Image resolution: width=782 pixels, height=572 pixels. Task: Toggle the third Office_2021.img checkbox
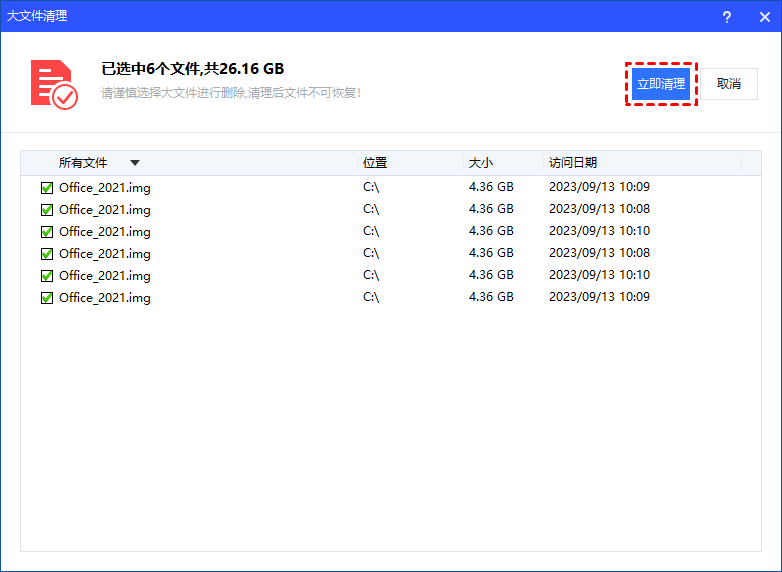click(x=47, y=232)
